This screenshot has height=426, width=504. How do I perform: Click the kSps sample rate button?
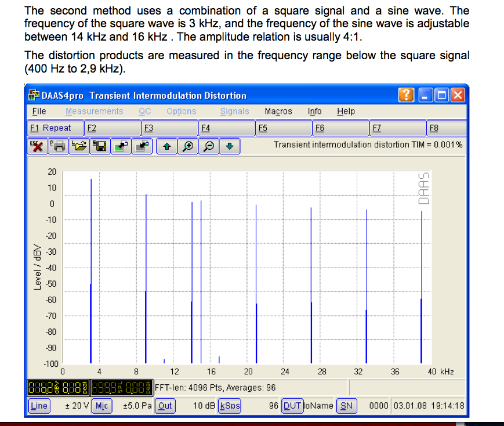[230, 406]
